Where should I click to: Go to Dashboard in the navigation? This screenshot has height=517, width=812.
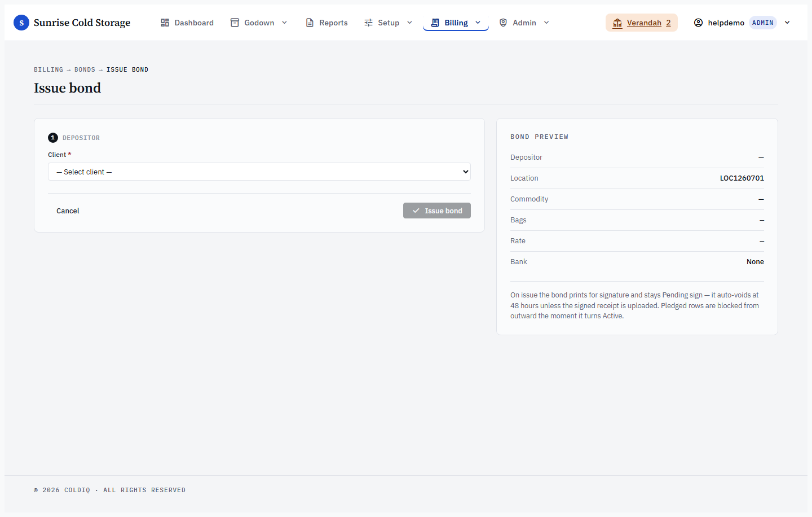click(x=187, y=23)
